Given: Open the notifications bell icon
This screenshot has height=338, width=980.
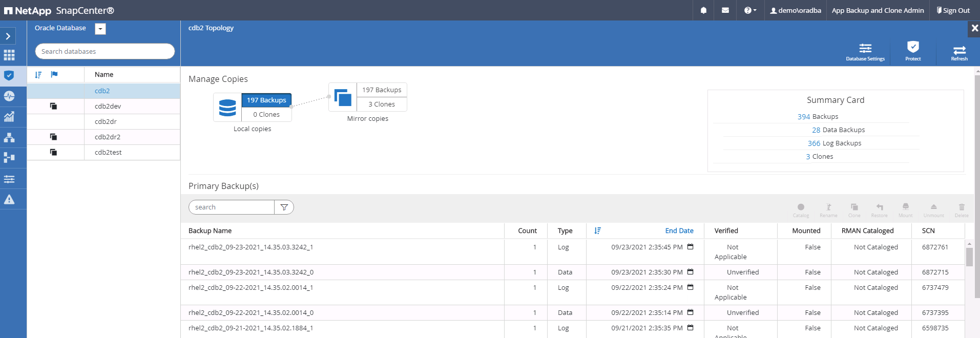Looking at the screenshot, I should click(x=703, y=10).
